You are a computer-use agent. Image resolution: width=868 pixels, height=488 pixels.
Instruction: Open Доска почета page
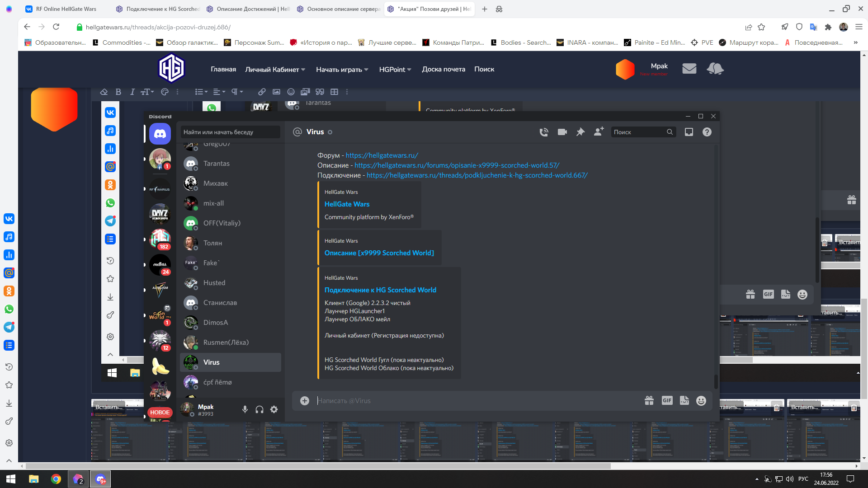click(x=443, y=69)
